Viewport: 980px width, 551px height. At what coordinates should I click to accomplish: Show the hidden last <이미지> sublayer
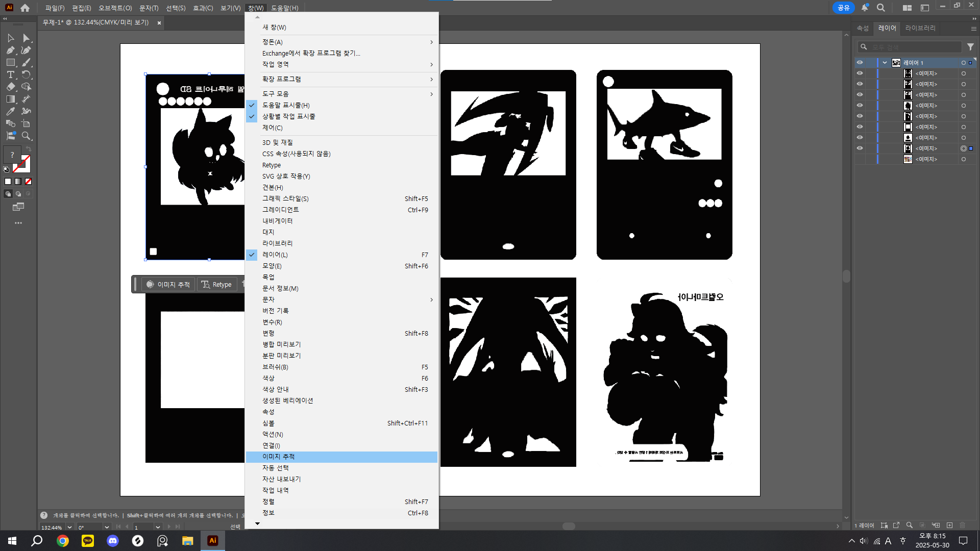point(860,159)
